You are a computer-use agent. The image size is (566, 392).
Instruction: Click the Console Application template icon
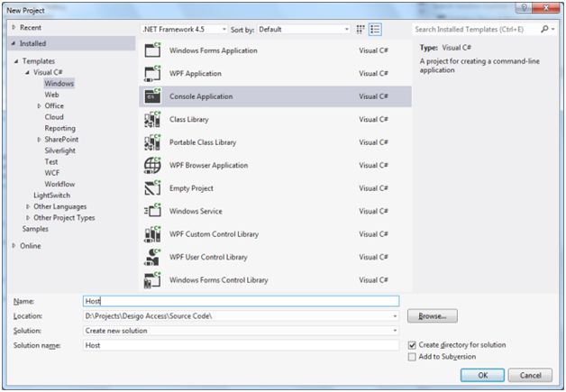[x=152, y=96]
